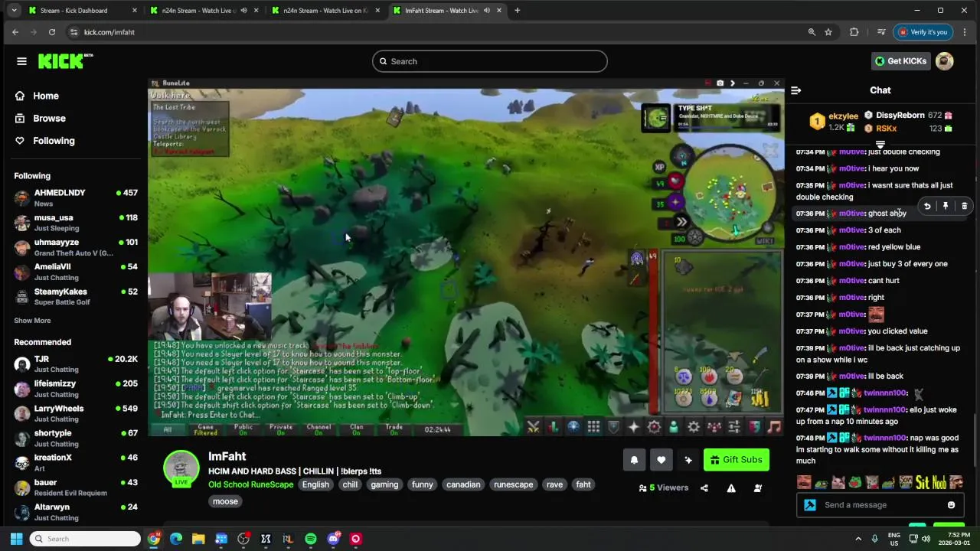
Task: Open the AHMEDLNDY followed channel
Action: coord(75,197)
